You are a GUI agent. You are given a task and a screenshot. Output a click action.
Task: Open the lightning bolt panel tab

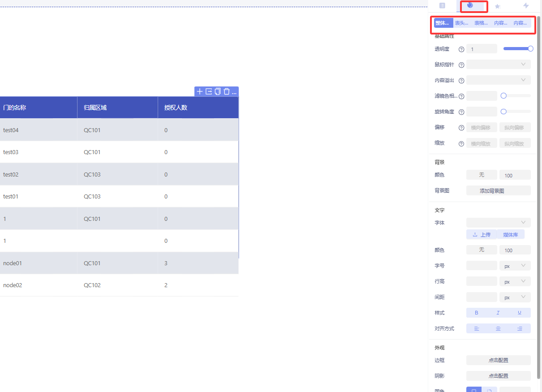526,6
